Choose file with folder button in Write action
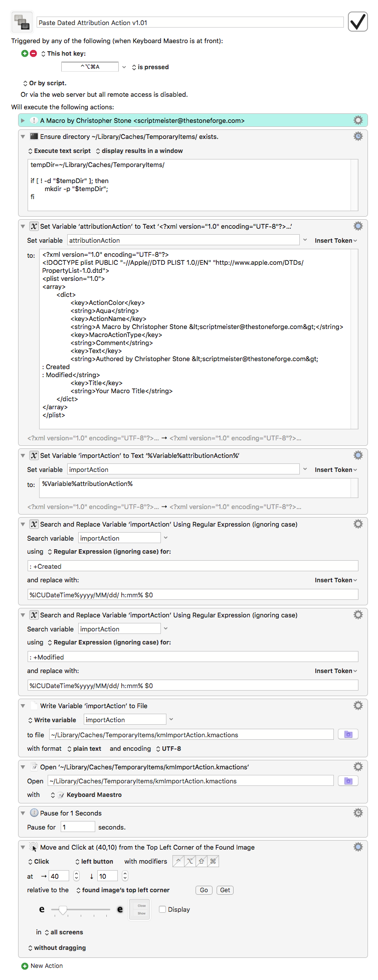Screen dimensions: 378x980 pyautogui.click(x=348, y=735)
